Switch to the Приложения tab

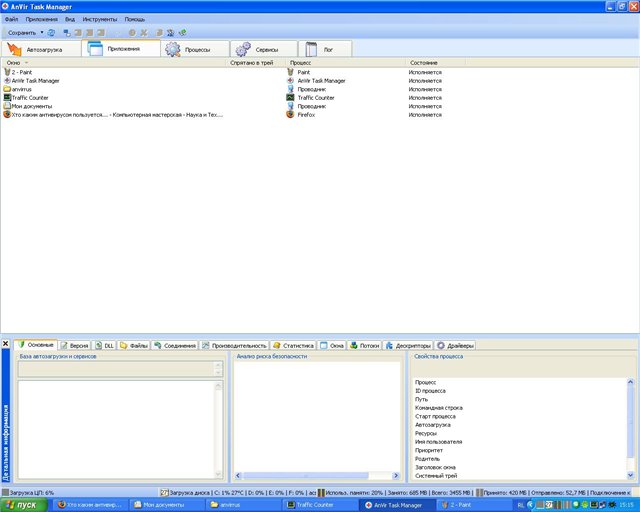coord(121,49)
